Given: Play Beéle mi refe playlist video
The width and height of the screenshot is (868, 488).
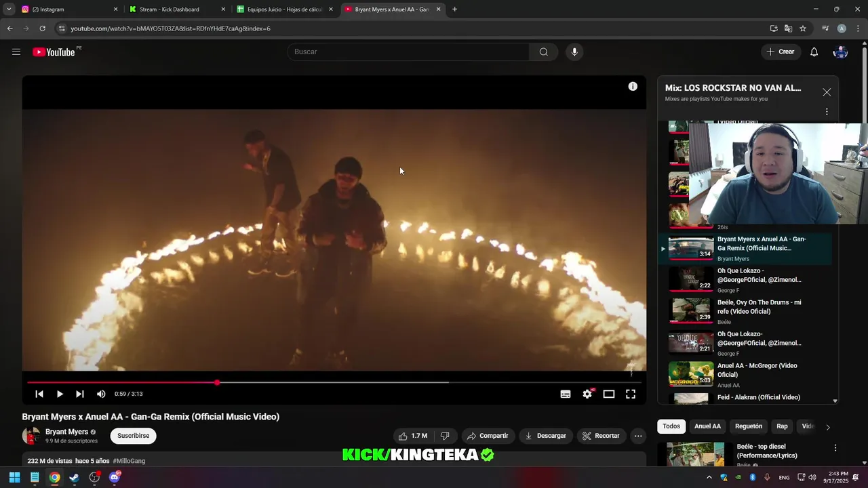Looking at the screenshot, I should pos(744,312).
